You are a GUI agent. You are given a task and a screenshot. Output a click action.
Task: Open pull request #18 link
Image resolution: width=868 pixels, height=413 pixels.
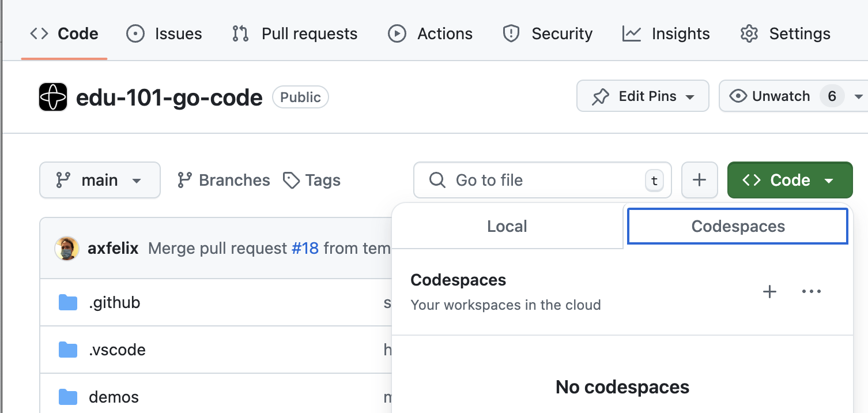[x=305, y=249]
